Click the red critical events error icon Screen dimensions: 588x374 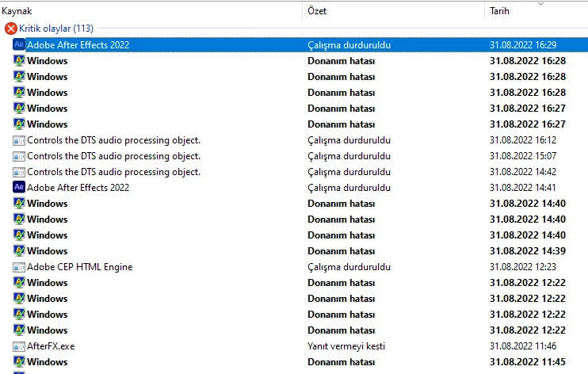pos(11,29)
